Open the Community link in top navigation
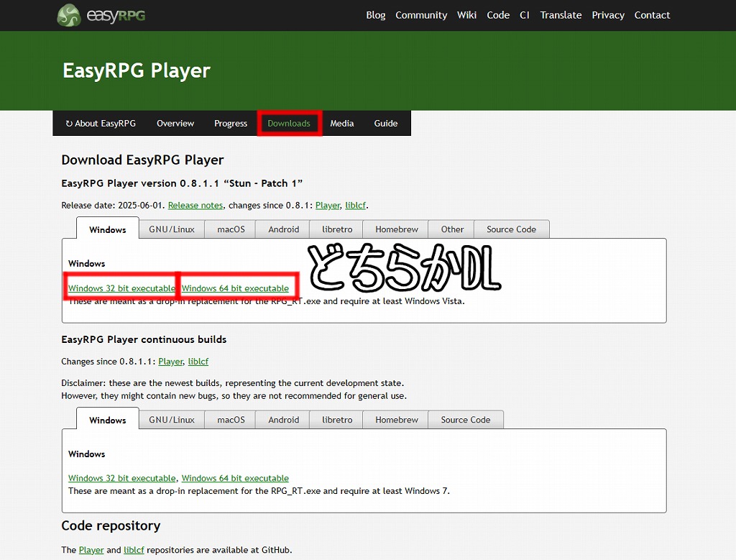 click(x=421, y=15)
